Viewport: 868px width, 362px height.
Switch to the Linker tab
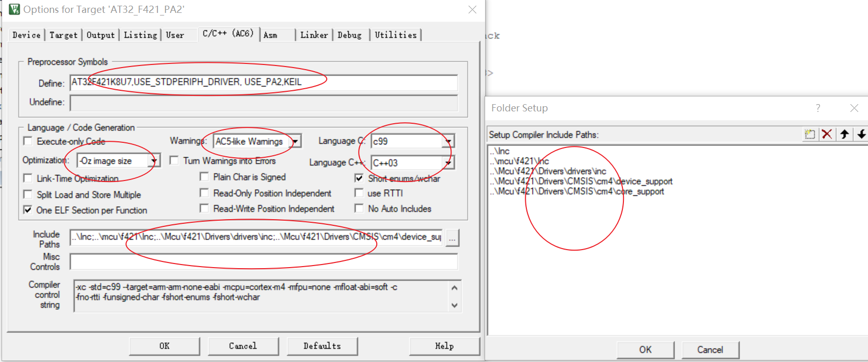point(314,35)
